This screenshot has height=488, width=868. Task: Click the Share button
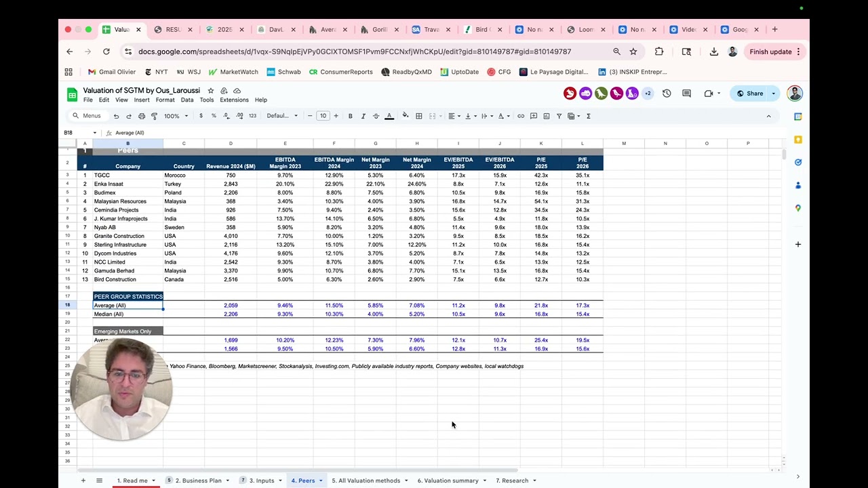(750, 94)
